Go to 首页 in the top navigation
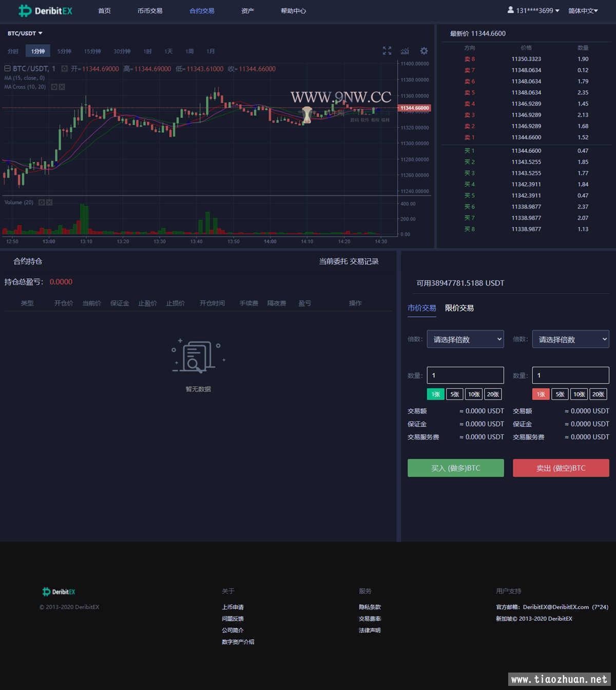This screenshot has height=690, width=616. [104, 10]
